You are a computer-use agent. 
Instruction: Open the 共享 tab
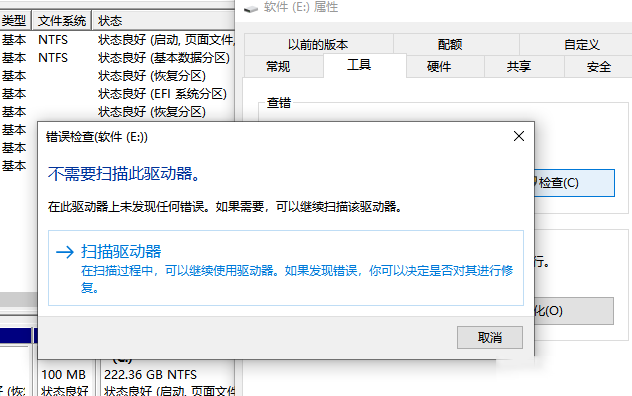[x=524, y=67]
